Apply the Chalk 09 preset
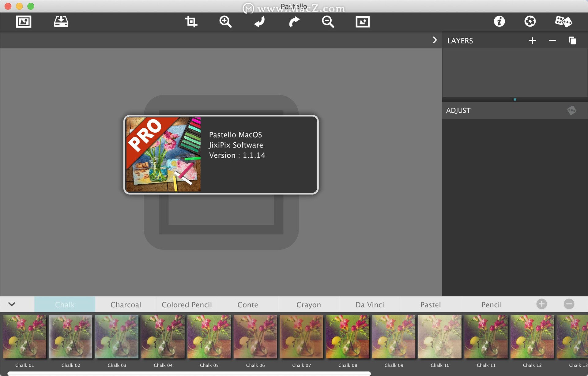This screenshot has height=376, width=588. click(x=394, y=337)
